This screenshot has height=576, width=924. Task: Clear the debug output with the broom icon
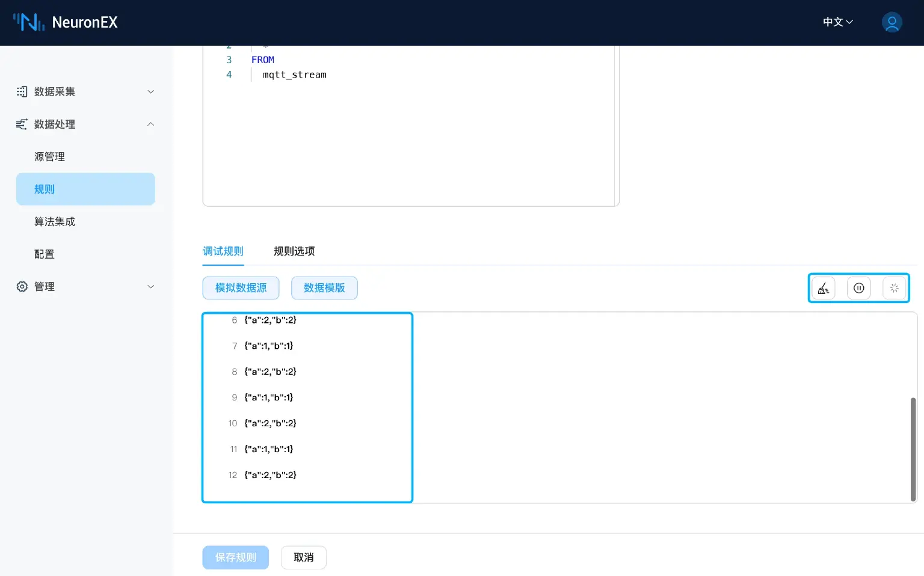(x=823, y=288)
